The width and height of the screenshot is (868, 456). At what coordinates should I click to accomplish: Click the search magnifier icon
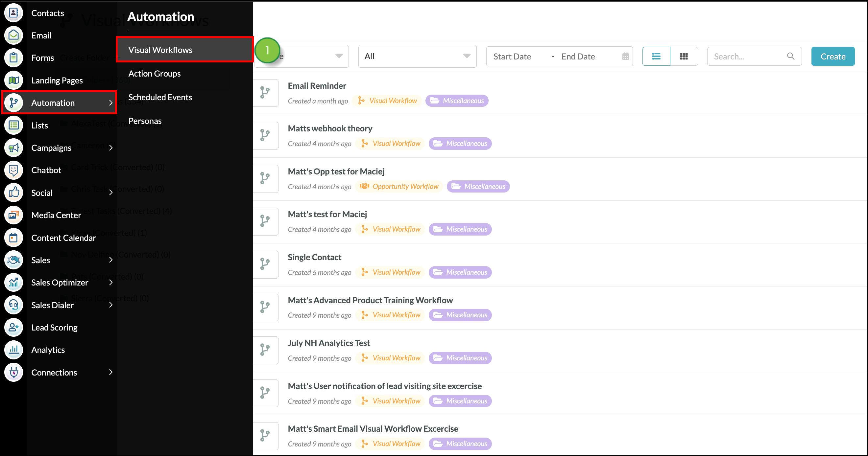coord(790,56)
